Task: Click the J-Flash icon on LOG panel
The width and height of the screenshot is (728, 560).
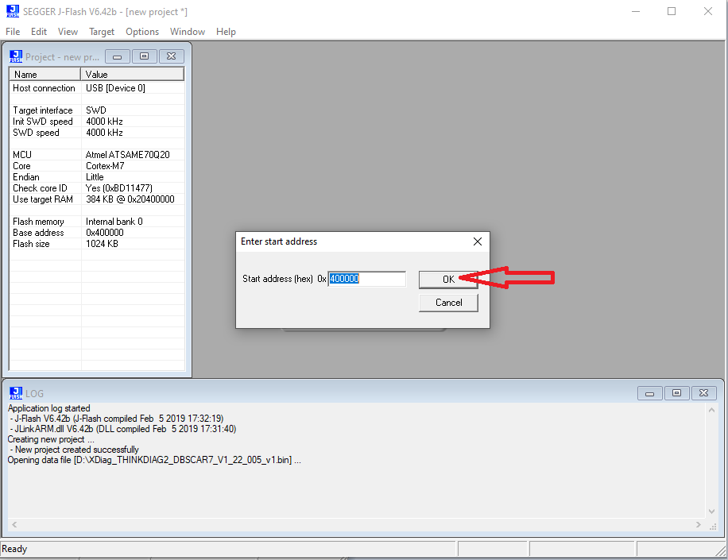Action: [x=16, y=393]
